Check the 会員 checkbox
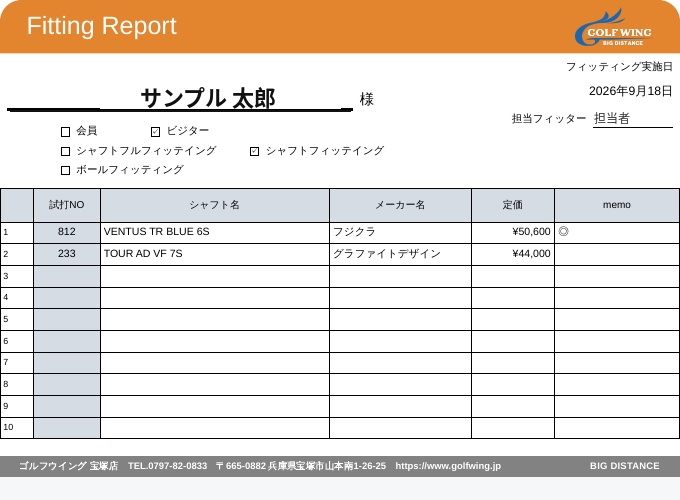 [65, 132]
